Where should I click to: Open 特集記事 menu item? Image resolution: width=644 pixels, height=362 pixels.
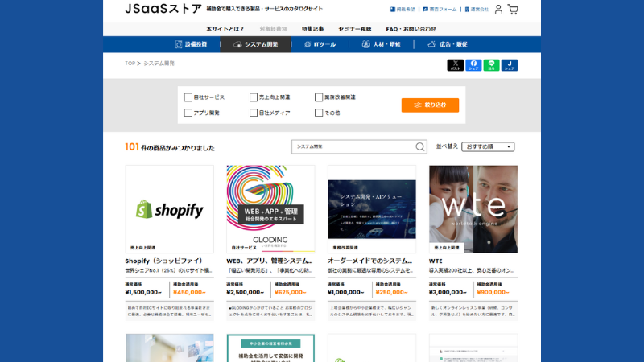[x=312, y=29]
